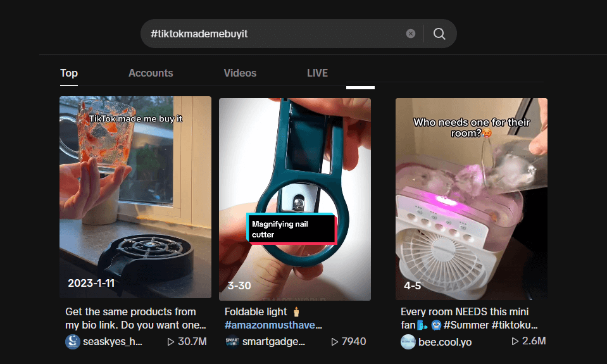The width and height of the screenshot is (607, 364).
Task: Click the 'Get the same products' caption
Action: 135,318
